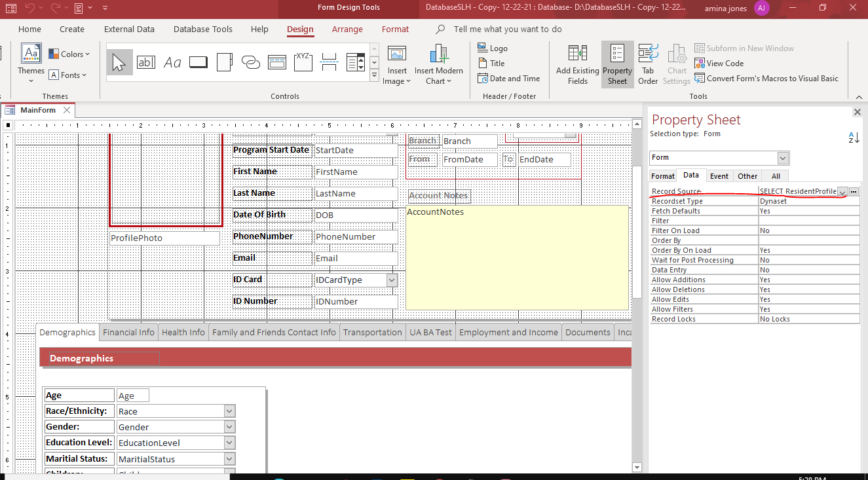Switch to Format tab in Property Sheet
The width and height of the screenshot is (868, 480).
click(662, 175)
